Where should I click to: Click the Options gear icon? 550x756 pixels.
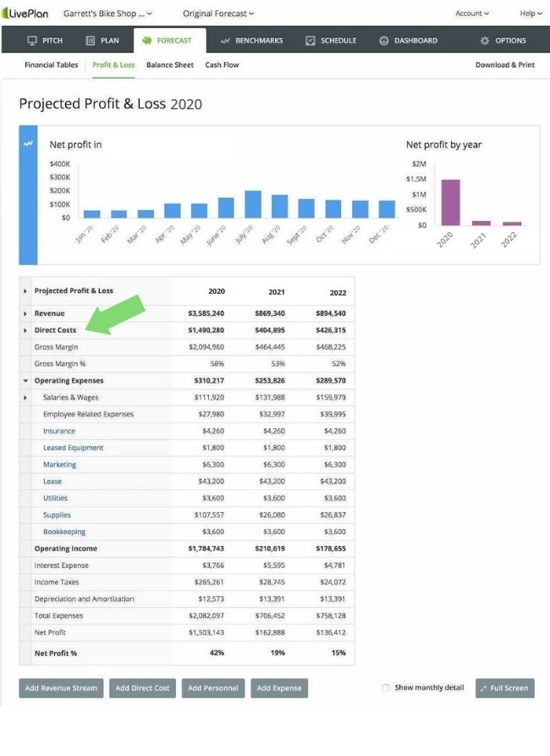click(485, 41)
